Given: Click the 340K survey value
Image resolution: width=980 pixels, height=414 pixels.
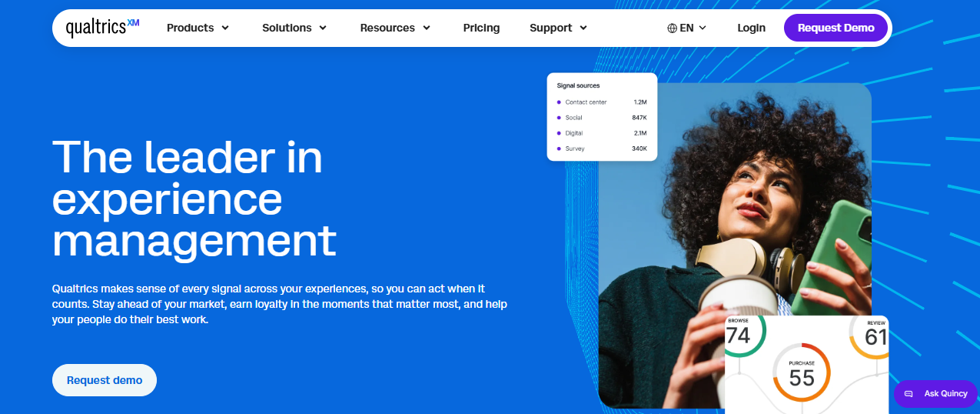Looking at the screenshot, I should [639, 149].
